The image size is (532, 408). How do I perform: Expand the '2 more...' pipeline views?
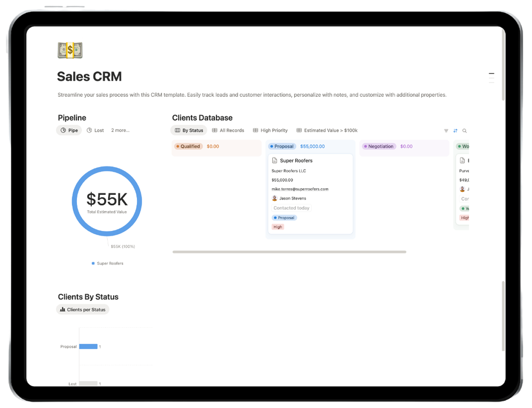(120, 130)
